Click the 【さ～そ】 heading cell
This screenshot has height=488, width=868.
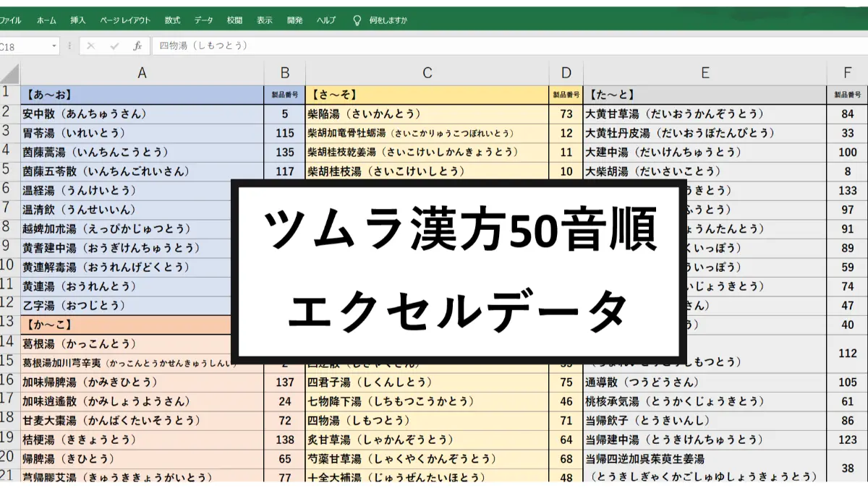tap(427, 94)
